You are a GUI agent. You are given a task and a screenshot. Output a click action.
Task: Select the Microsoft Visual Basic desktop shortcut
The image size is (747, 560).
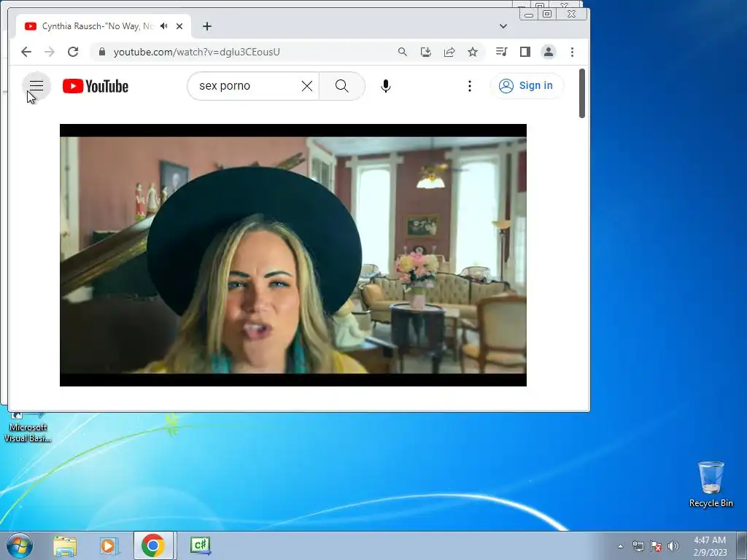coord(28,428)
